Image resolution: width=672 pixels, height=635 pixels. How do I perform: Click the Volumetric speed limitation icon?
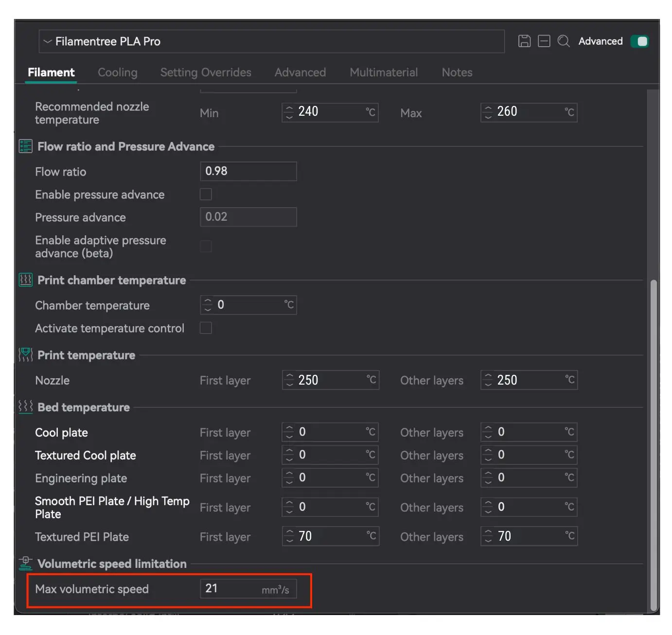(x=25, y=564)
